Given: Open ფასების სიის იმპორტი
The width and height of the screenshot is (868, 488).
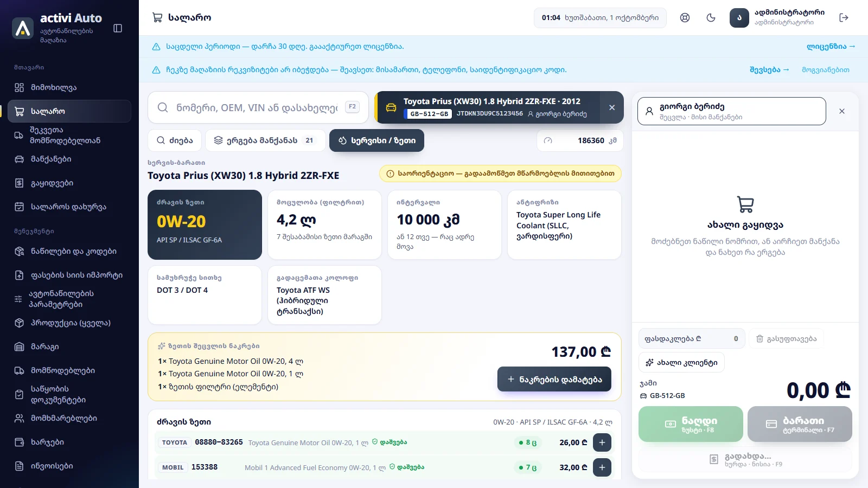Looking at the screenshot, I should point(69,275).
